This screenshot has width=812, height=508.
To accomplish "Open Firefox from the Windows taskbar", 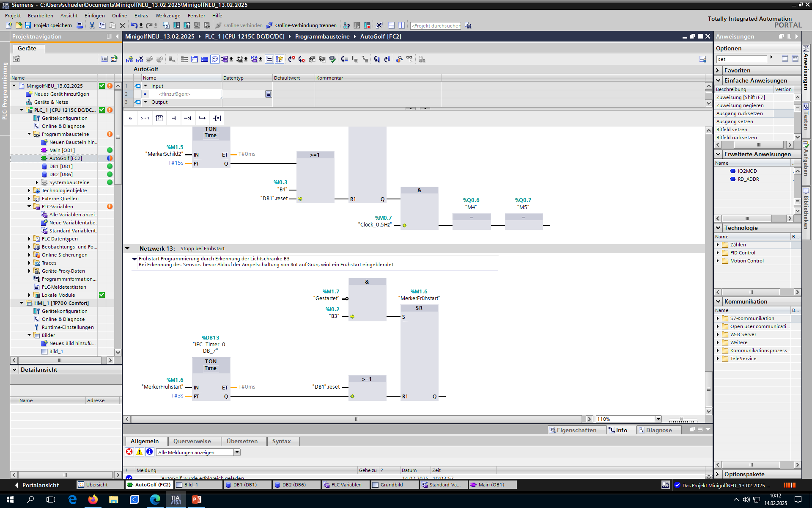I will [93, 500].
